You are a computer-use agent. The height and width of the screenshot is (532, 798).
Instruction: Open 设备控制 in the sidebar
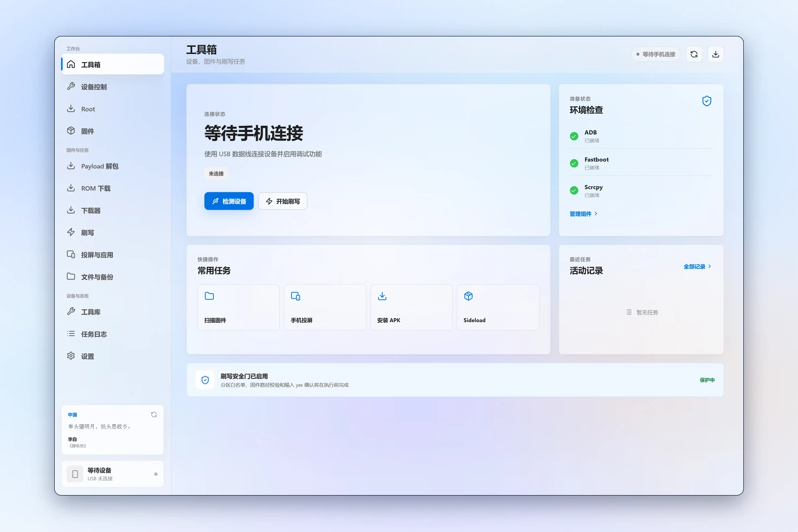113,87
